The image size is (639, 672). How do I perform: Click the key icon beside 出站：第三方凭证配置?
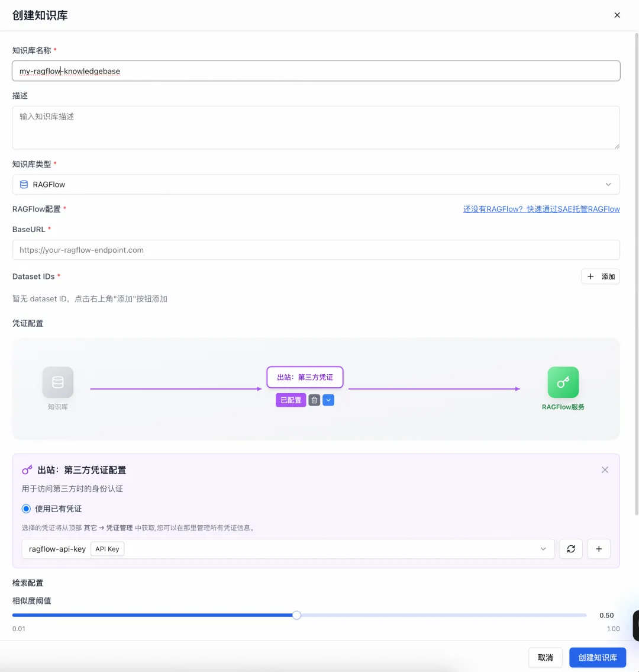tap(27, 470)
